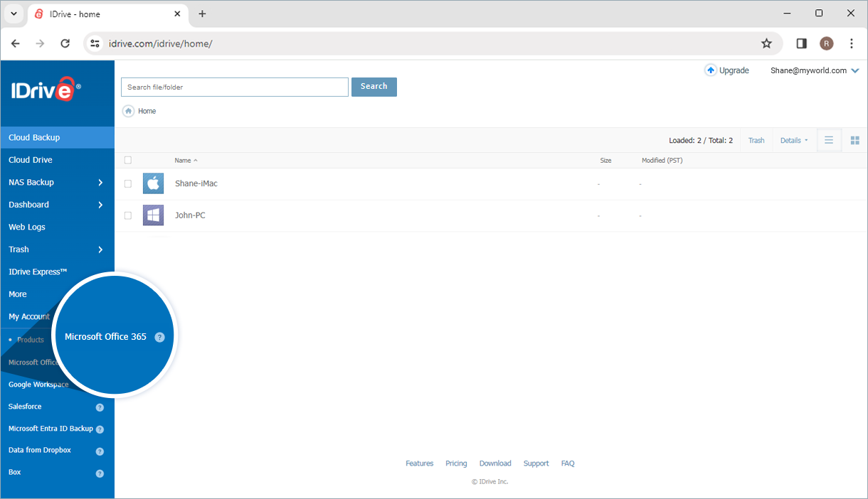
Task: Tick the John-PC checkbox
Action: coord(128,215)
